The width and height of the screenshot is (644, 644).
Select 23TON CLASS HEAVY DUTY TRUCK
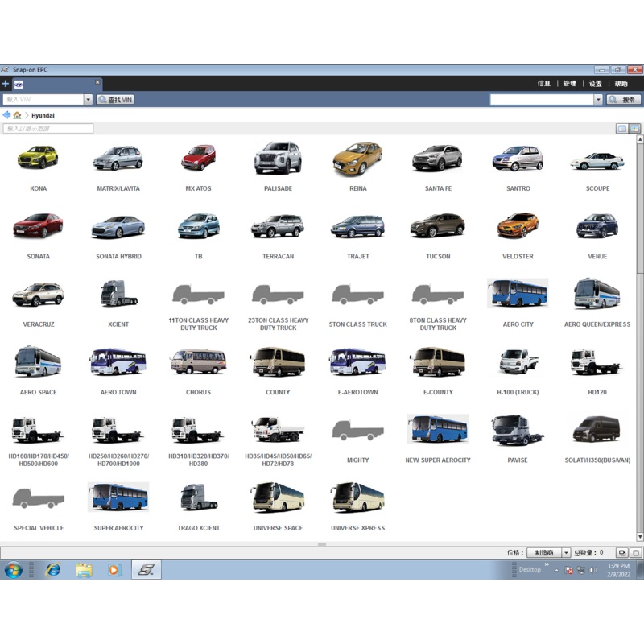[278, 294]
